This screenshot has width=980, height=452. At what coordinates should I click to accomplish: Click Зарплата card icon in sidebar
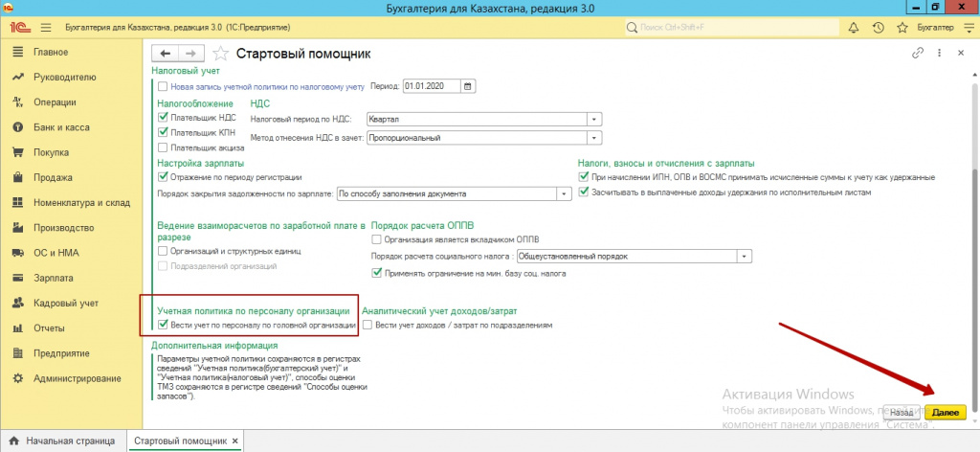click(x=18, y=278)
